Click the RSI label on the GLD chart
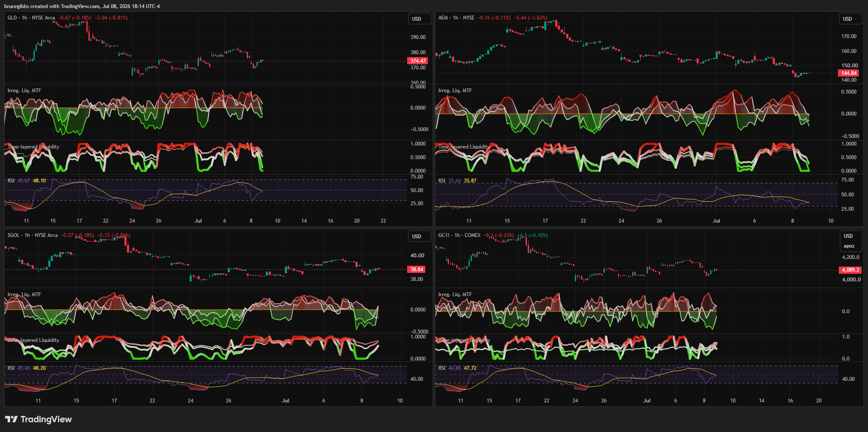Image resolution: width=868 pixels, height=432 pixels. (x=11, y=181)
